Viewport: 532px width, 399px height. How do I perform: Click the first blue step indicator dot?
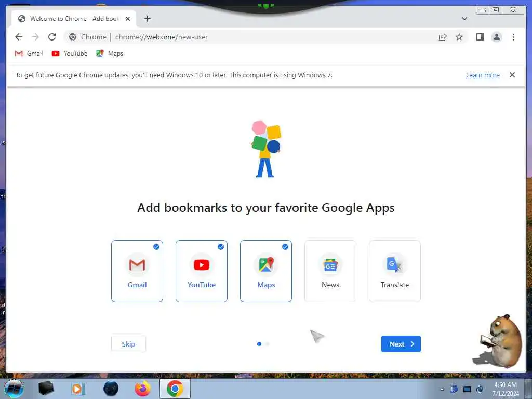click(x=259, y=344)
